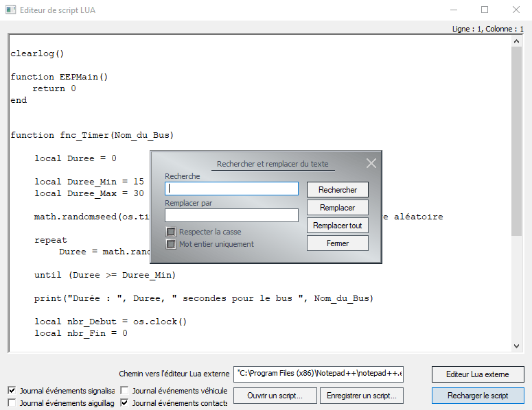
Task: Check Journal événements véhicule checkbox
Action: (124, 390)
